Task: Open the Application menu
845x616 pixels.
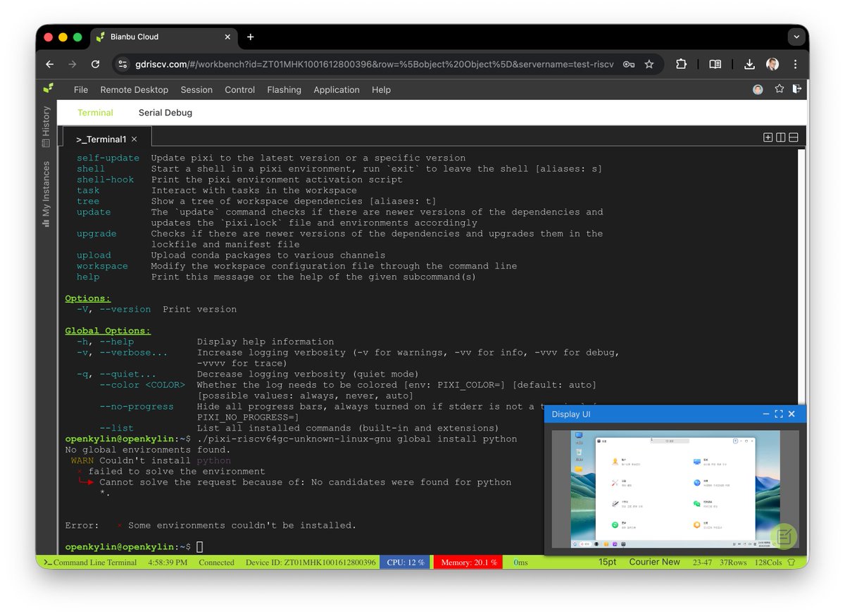Action: tap(337, 89)
